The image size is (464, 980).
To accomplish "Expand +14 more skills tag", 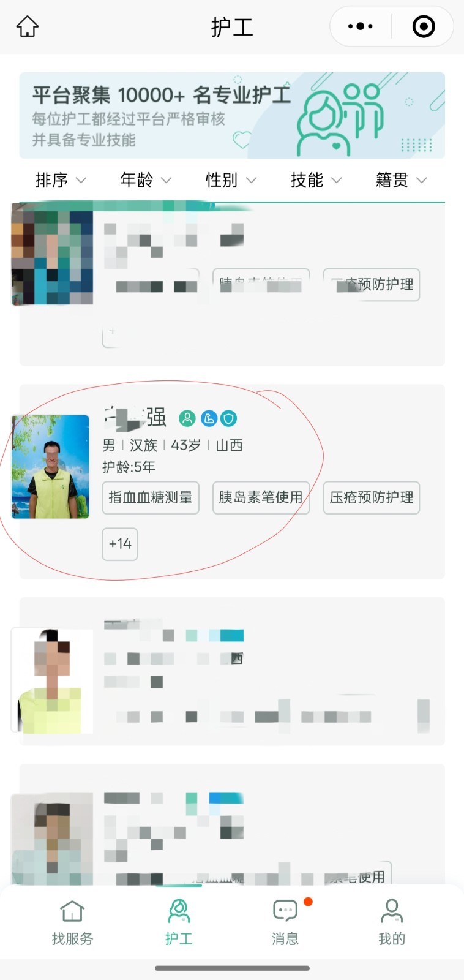I will (x=120, y=544).
